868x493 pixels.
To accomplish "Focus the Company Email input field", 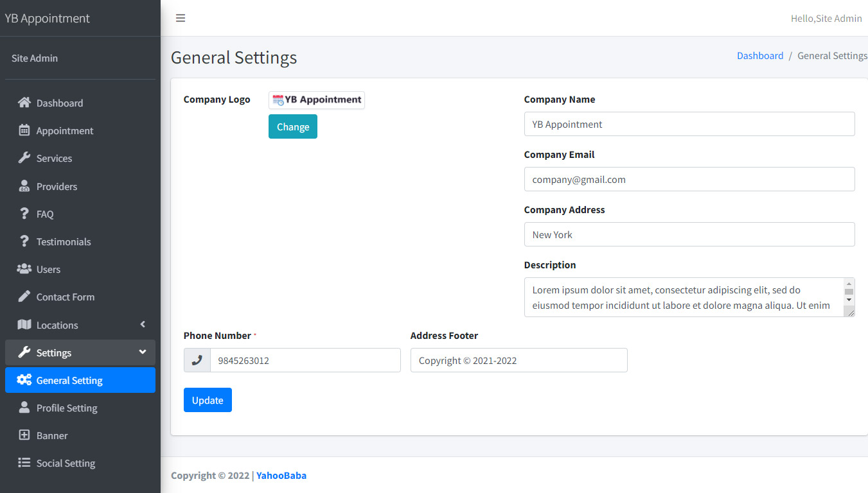I will pos(689,180).
